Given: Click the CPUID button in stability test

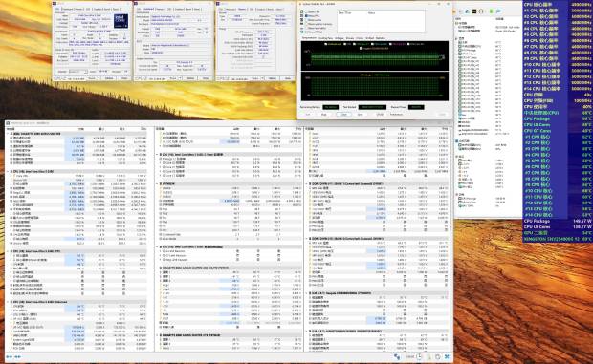Looking at the screenshot, I should coord(380,114).
